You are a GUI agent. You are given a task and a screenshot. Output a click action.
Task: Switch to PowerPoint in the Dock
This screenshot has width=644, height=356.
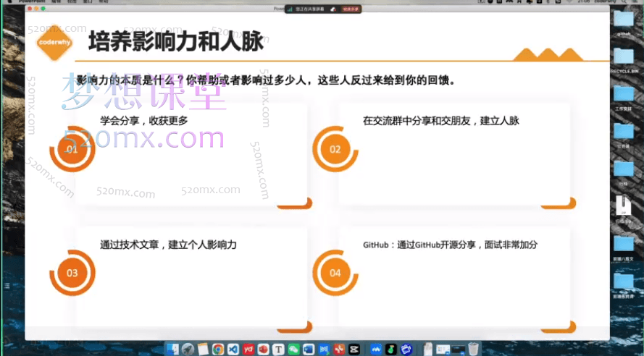[x=263, y=349]
